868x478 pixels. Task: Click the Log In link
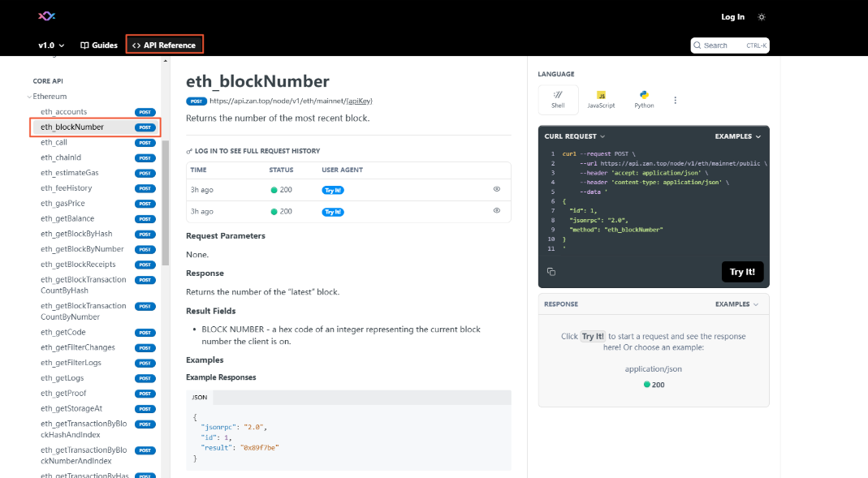(x=732, y=17)
